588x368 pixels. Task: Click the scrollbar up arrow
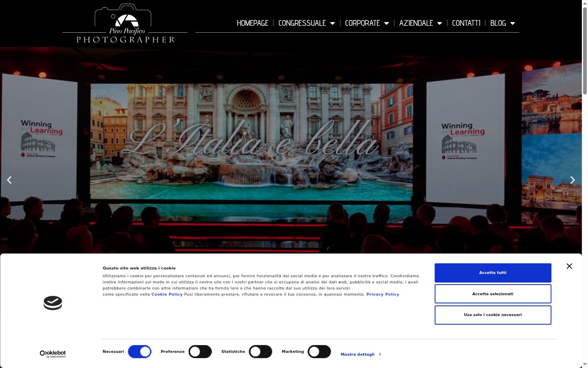pyautogui.click(x=585, y=3)
